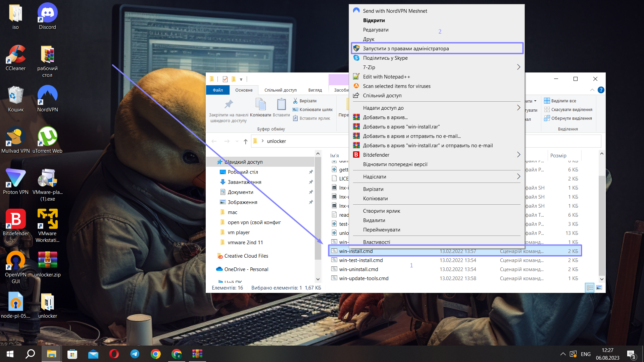Open Bitdefender desktop shortcut

point(15,223)
